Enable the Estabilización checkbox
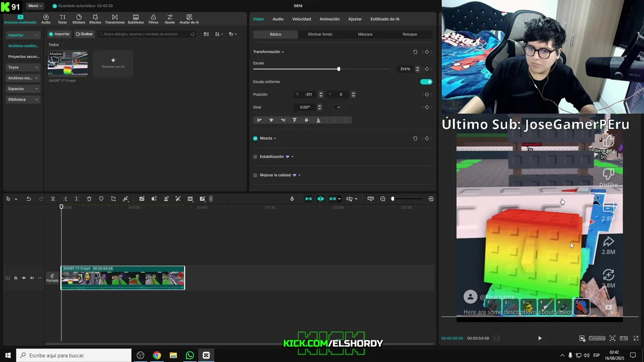Screen dimensions: 644x362 click(x=255, y=157)
